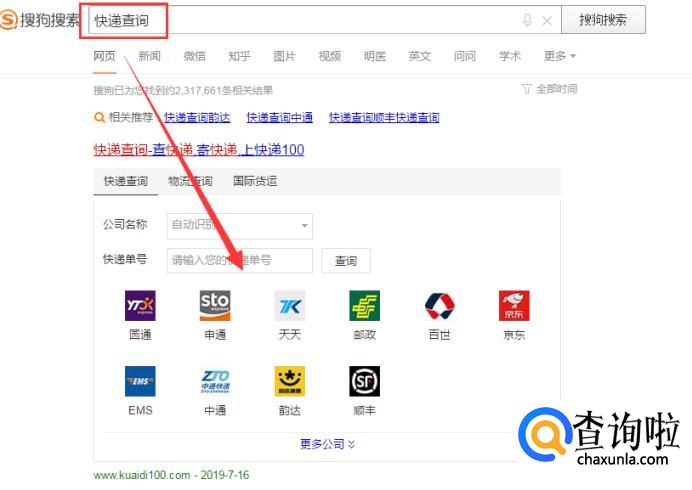Click the 邮政 text label
692x490 pixels.
tap(365, 335)
